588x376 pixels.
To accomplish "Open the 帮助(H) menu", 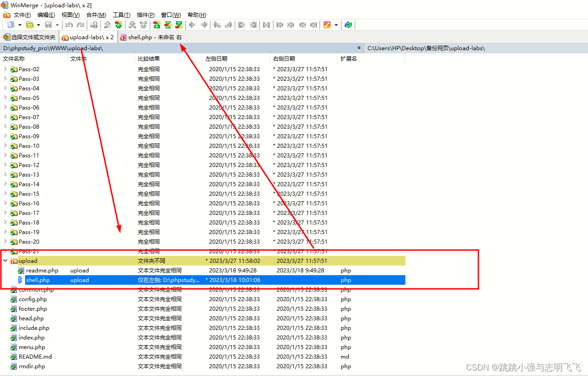I will pyautogui.click(x=197, y=15).
